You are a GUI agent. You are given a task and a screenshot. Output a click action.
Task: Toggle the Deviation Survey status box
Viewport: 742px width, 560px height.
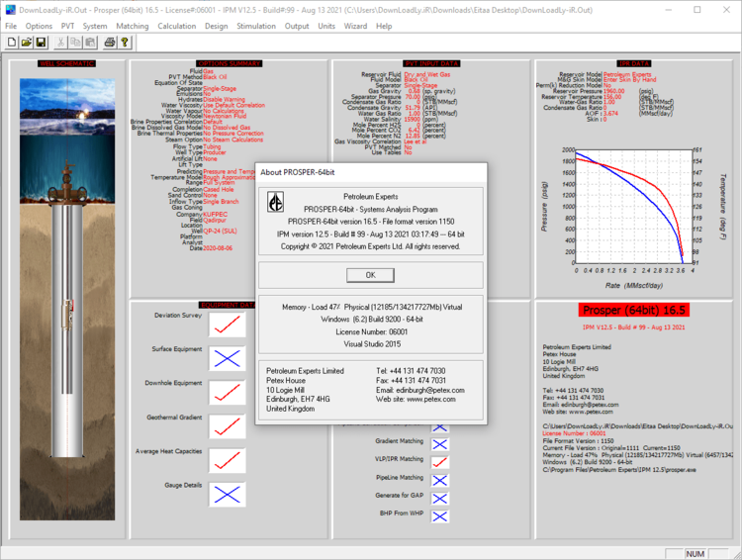pos(227,324)
